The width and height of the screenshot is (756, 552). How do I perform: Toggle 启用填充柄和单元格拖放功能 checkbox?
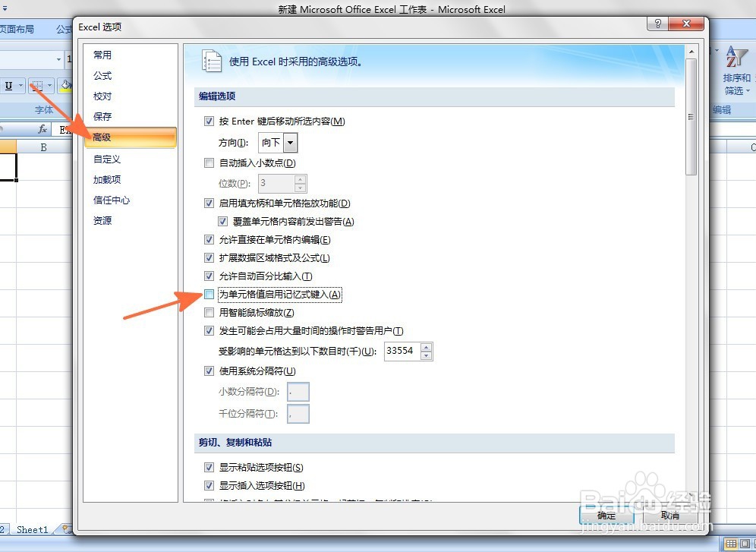pyautogui.click(x=209, y=203)
